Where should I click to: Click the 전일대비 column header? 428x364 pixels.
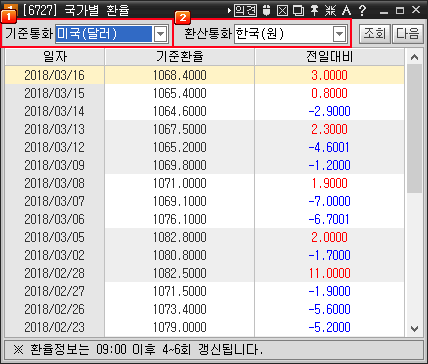point(330,57)
